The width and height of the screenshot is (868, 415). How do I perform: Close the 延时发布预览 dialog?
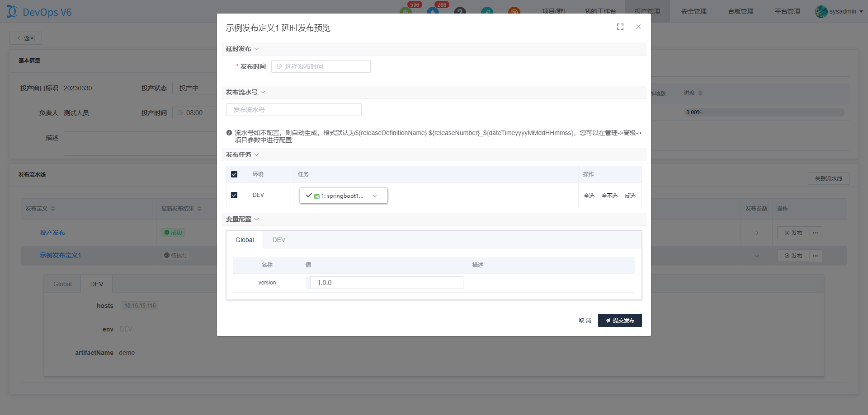point(638,27)
